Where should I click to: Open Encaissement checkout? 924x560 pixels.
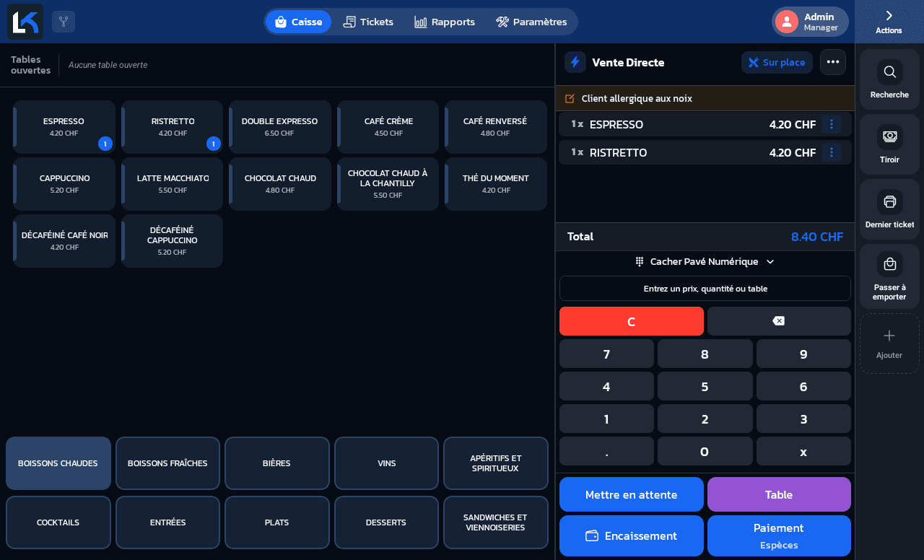pos(632,535)
